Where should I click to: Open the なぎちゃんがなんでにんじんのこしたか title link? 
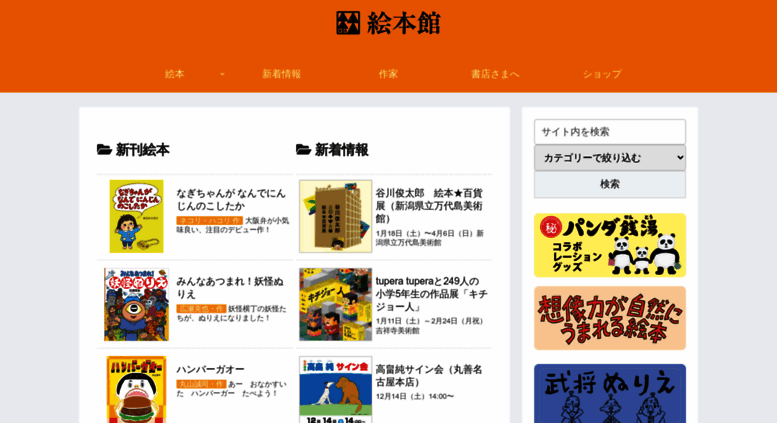point(231,200)
